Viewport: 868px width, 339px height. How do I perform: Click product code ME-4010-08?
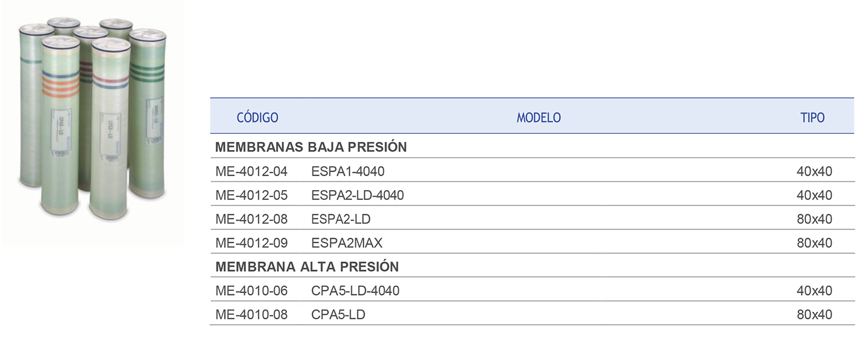pyautogui.click(x=251, y=315)
